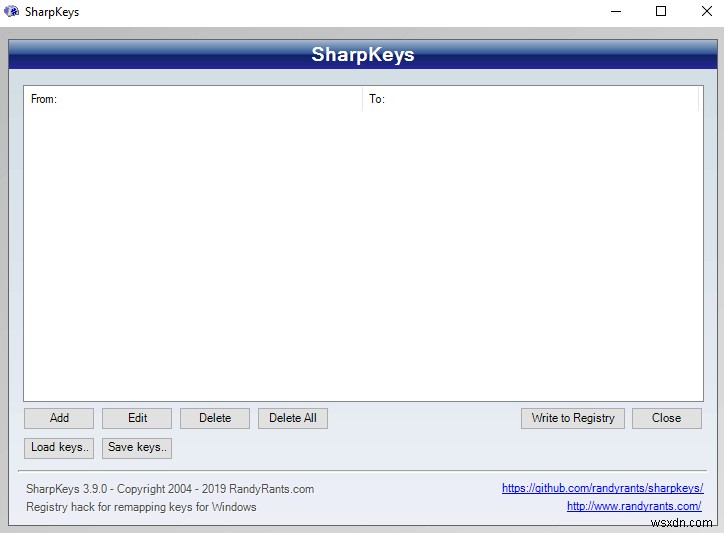724x533 pixels.
Task: Click the Delete button
Action: pyautogui.click(x=215, y=418)
